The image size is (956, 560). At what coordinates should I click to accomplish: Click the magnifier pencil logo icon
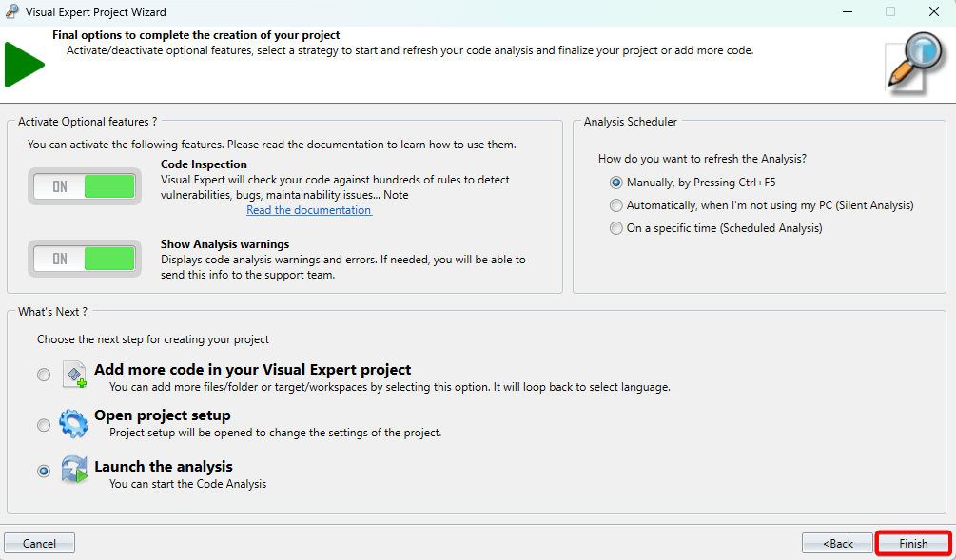point(914,63)
